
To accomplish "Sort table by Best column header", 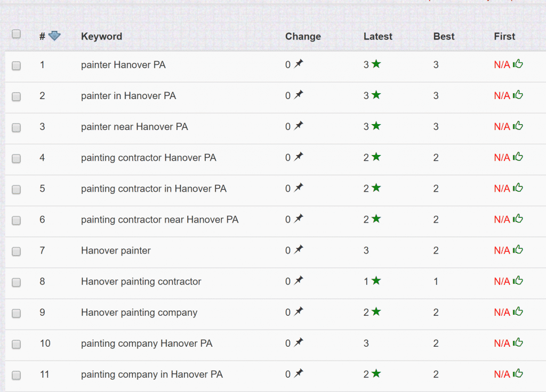I will click(444, 36).
